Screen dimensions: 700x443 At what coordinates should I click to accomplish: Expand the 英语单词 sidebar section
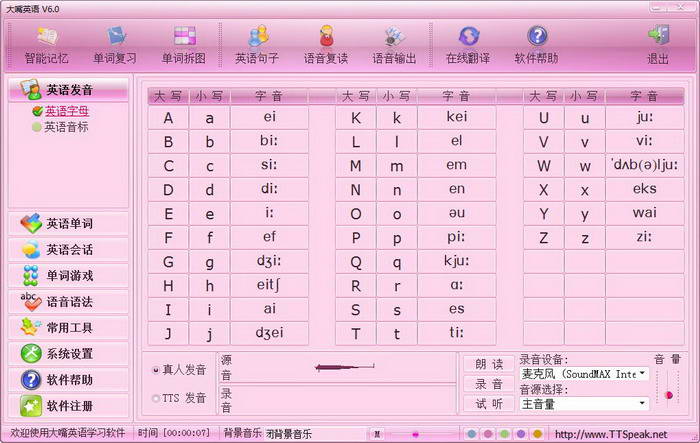click(68, 223)
